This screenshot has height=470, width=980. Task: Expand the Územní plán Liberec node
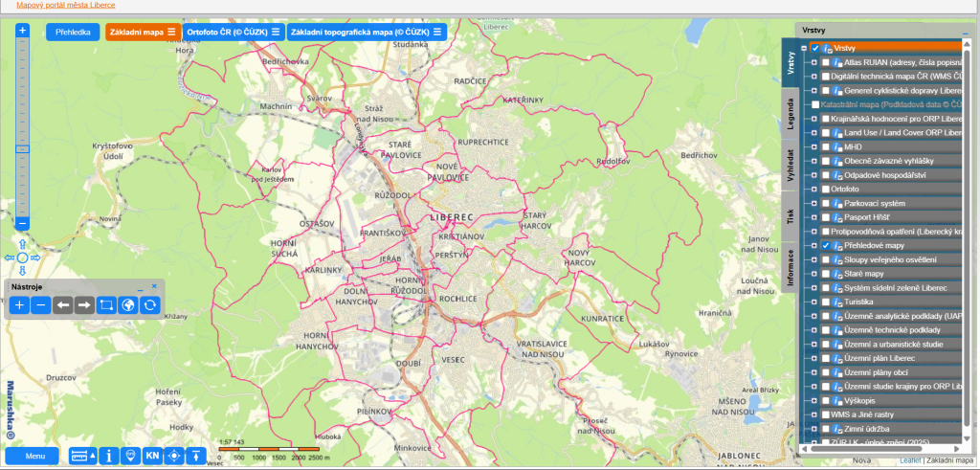tap(813, 358)
